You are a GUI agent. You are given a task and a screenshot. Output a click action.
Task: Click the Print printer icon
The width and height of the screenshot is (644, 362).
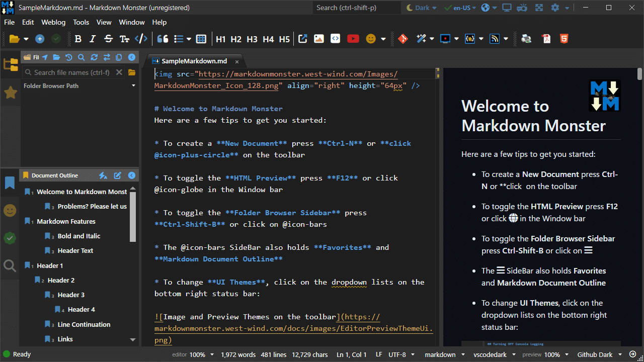coord(526,39)
